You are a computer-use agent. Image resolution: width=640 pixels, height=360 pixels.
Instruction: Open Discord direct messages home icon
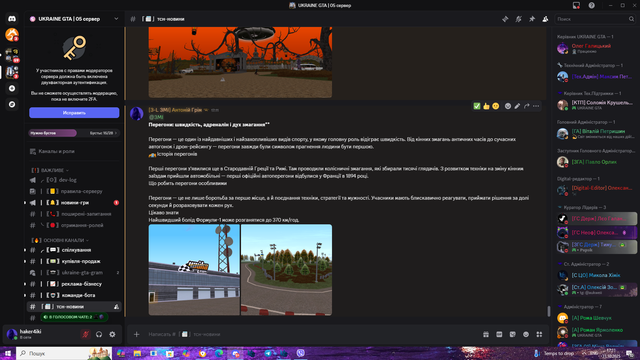coord(12,19)
